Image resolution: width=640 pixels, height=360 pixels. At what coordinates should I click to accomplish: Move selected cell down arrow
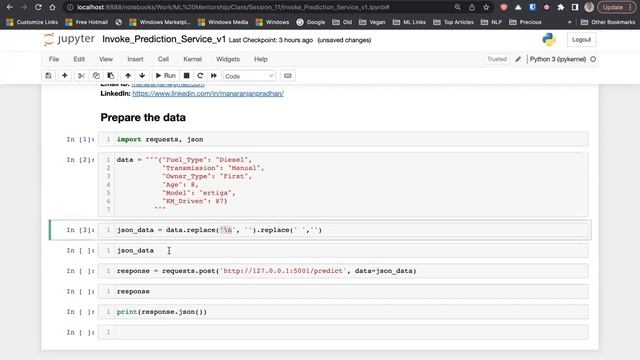pos(142,76)
